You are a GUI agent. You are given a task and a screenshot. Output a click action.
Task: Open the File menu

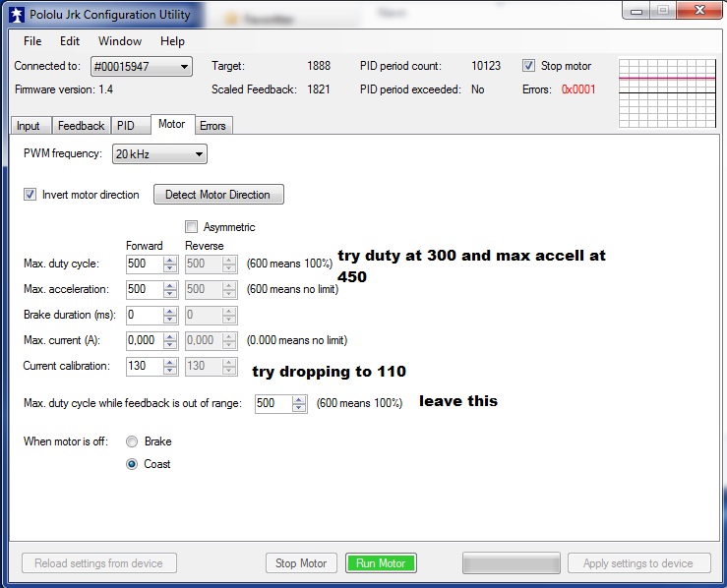coord(32,41)
